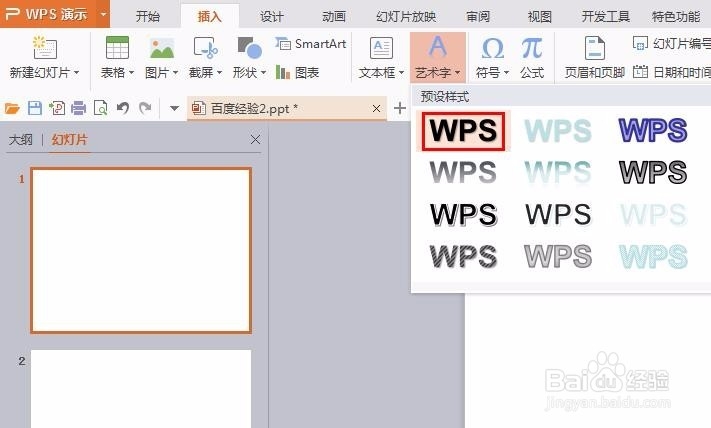Pick the gray gradient WordArt preset

pyautogui.click(x=463, y=172)
